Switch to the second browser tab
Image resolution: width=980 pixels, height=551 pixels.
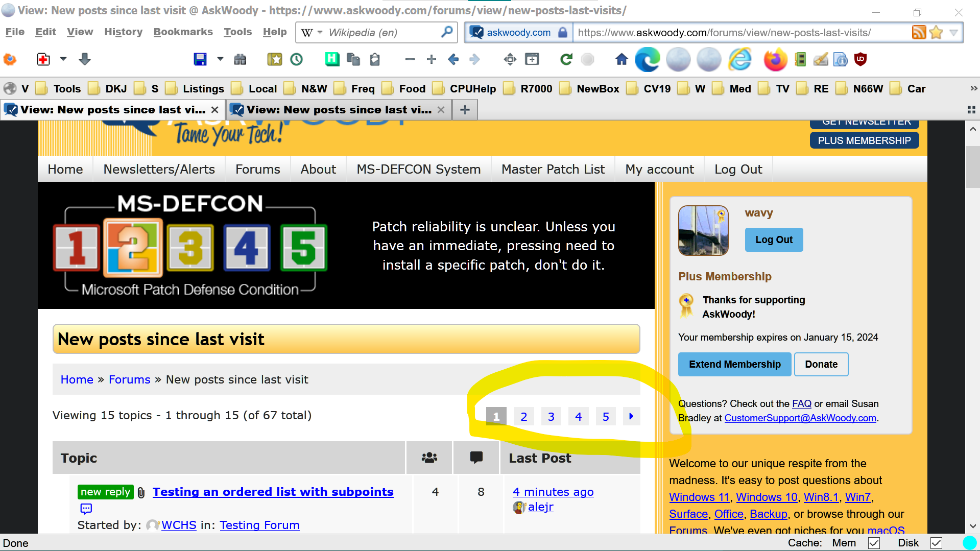338,110
